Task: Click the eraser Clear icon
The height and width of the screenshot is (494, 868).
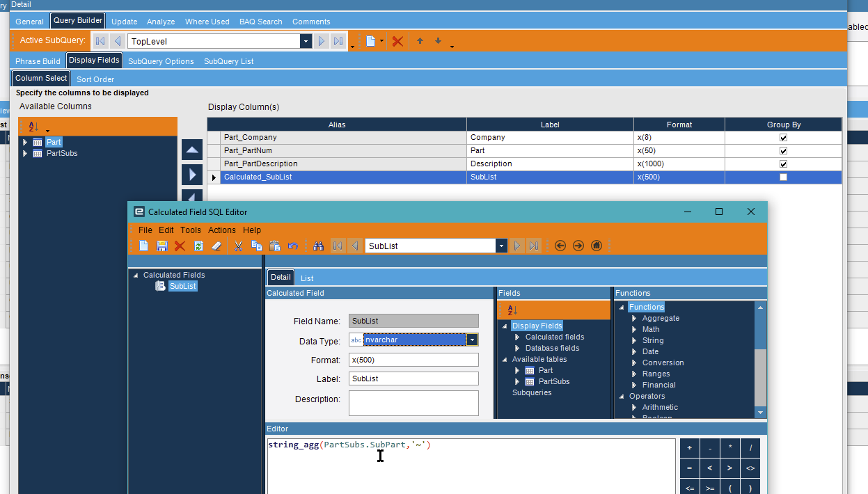Action: 216,246
